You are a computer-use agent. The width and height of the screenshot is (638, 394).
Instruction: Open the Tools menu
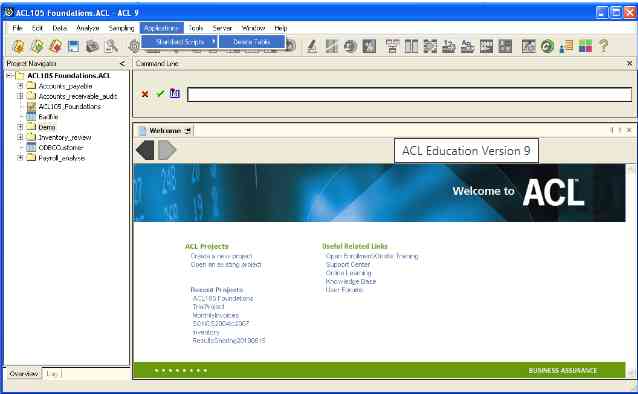(196, 28)
